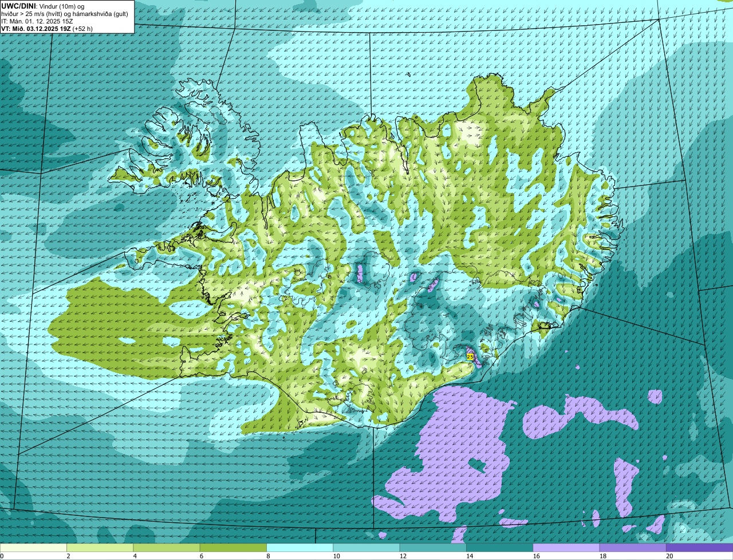Select the olive green 6–8 m/s scale swatch
Viewport: 733px width, 560px height.
[233, 548]
